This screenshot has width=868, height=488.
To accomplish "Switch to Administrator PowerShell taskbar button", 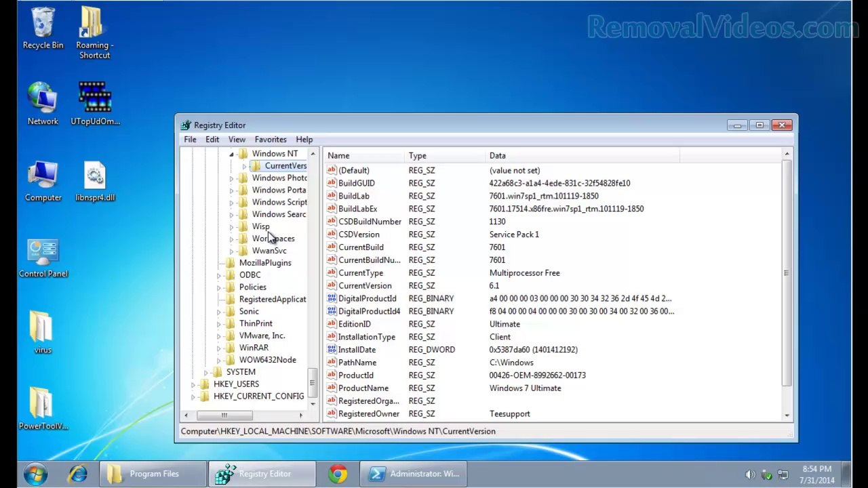I will pyautogui.click(x=414, y=474).
